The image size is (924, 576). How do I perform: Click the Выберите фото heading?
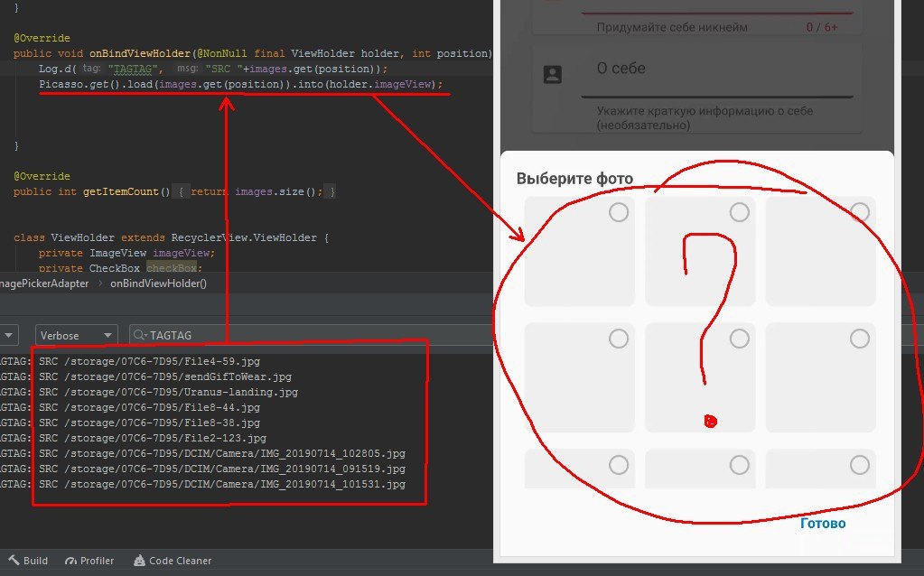click(x=574, y=179)
